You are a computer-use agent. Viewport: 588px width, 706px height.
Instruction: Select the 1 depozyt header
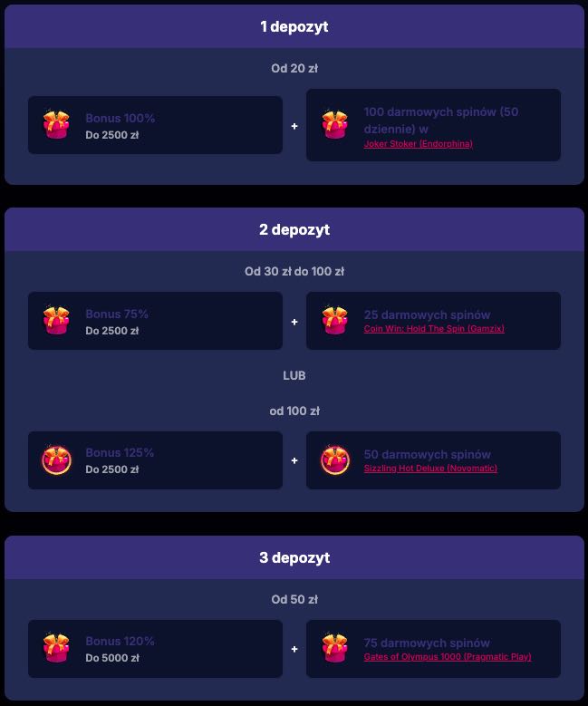point(294,27)
